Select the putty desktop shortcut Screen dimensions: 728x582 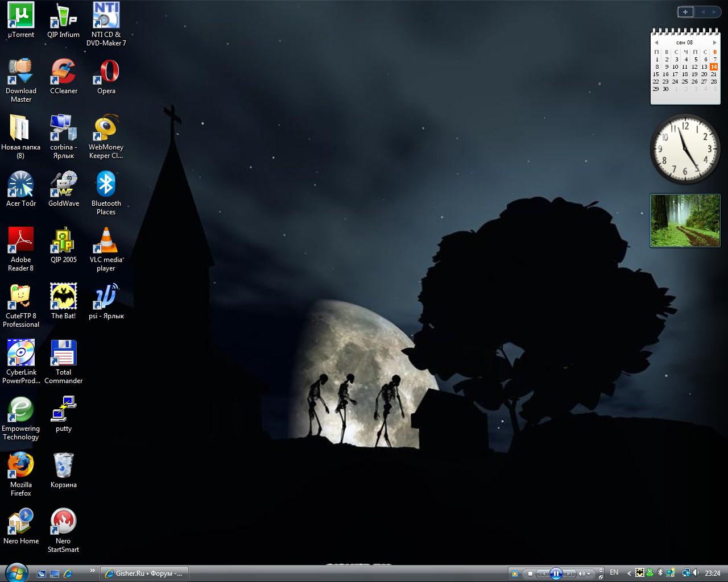(x=63, y=410)
